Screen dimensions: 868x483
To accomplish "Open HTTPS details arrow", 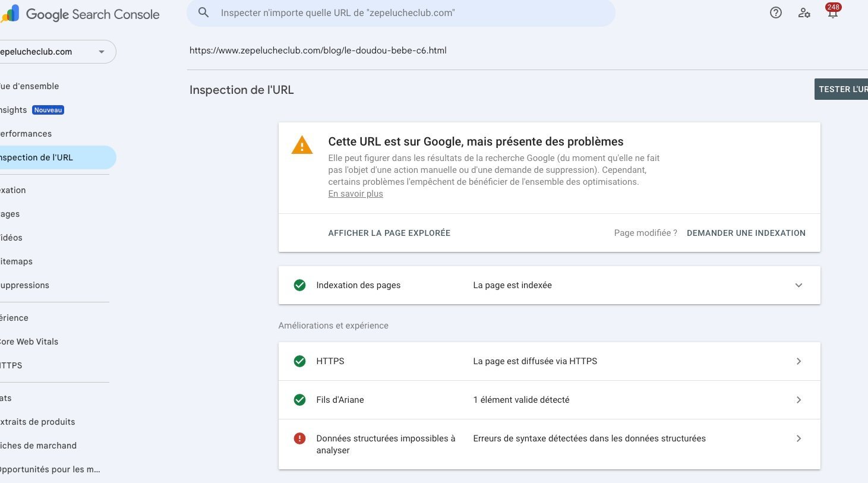I will pos(798,361).
